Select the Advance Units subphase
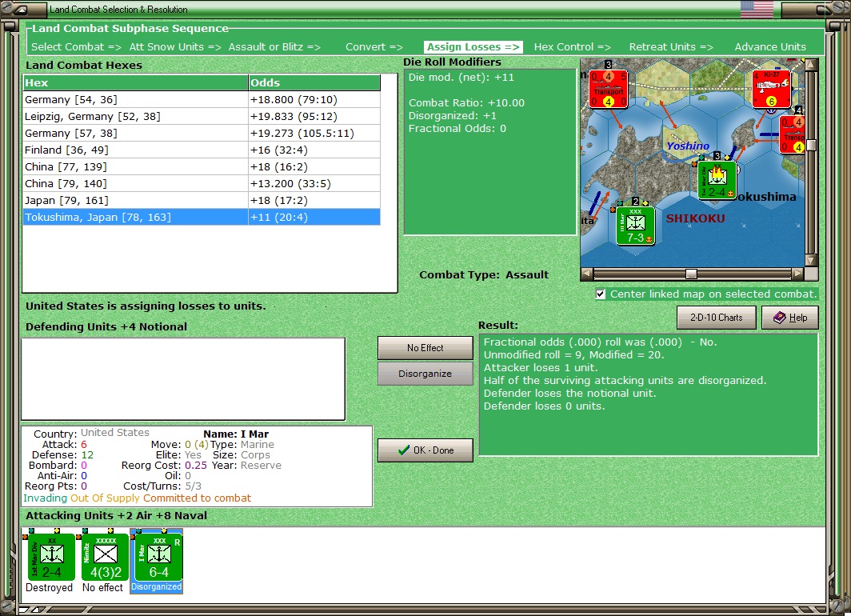This screenshot has width=851, height=616. coord(770,47)
